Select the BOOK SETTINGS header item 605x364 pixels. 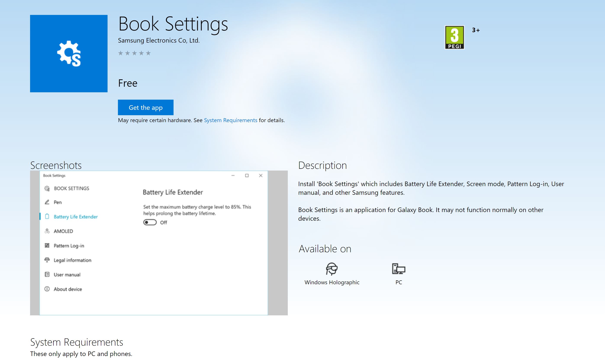tap(71, 188)
